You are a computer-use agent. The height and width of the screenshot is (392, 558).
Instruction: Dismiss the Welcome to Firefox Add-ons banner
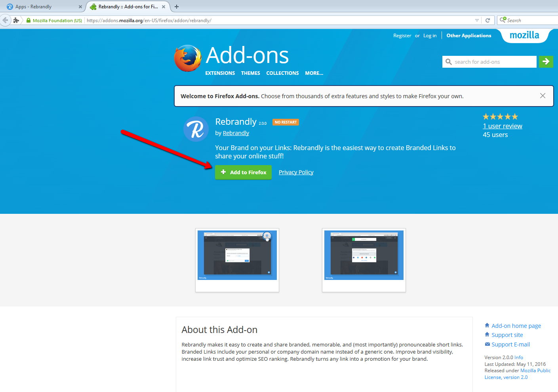pos(543,96)
